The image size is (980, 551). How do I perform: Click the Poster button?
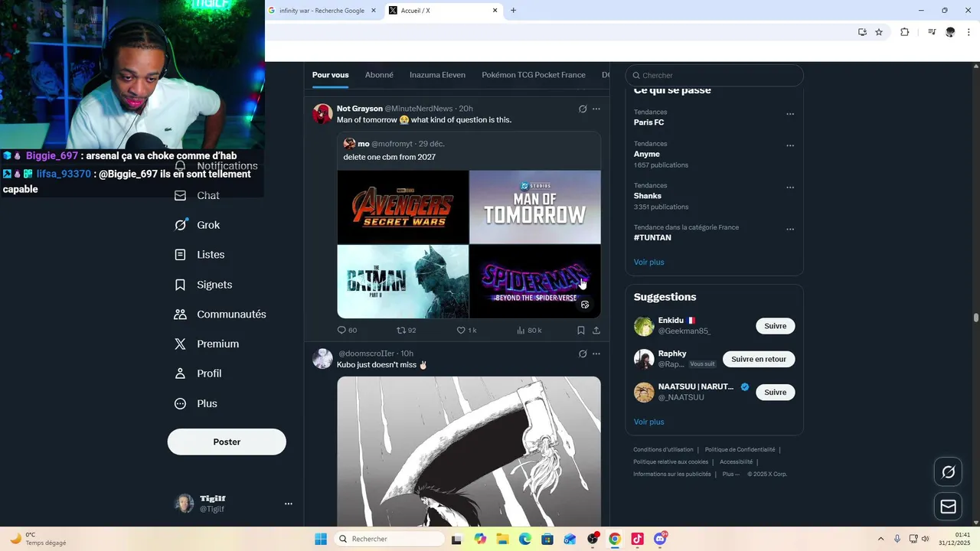pos(227,442)
